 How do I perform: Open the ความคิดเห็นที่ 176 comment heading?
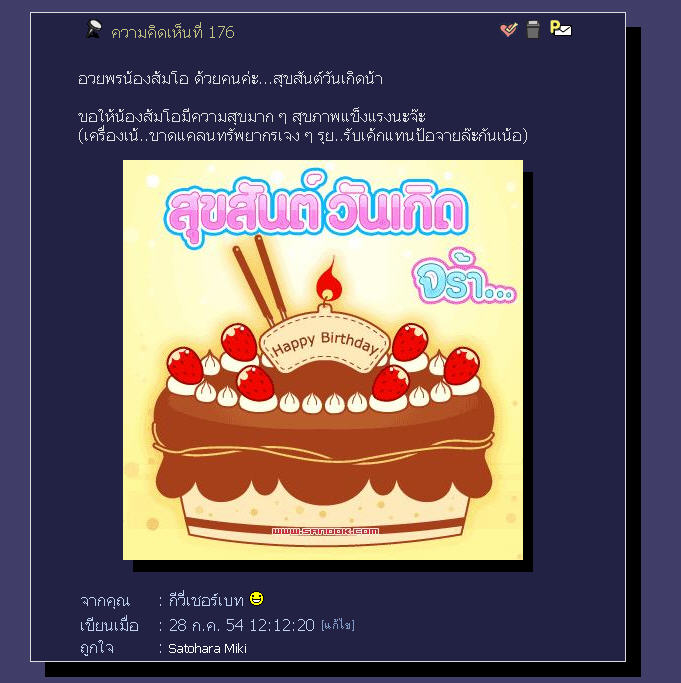coord(173,32)
